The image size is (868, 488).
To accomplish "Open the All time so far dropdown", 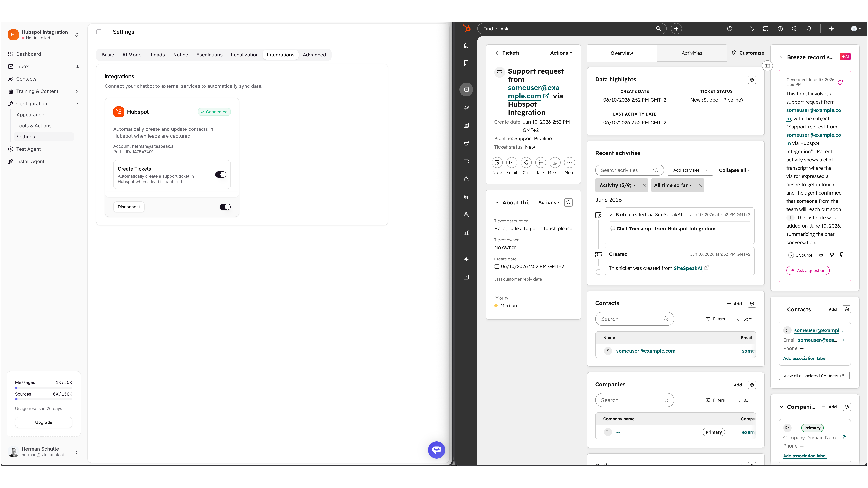I will click(673, 185).
